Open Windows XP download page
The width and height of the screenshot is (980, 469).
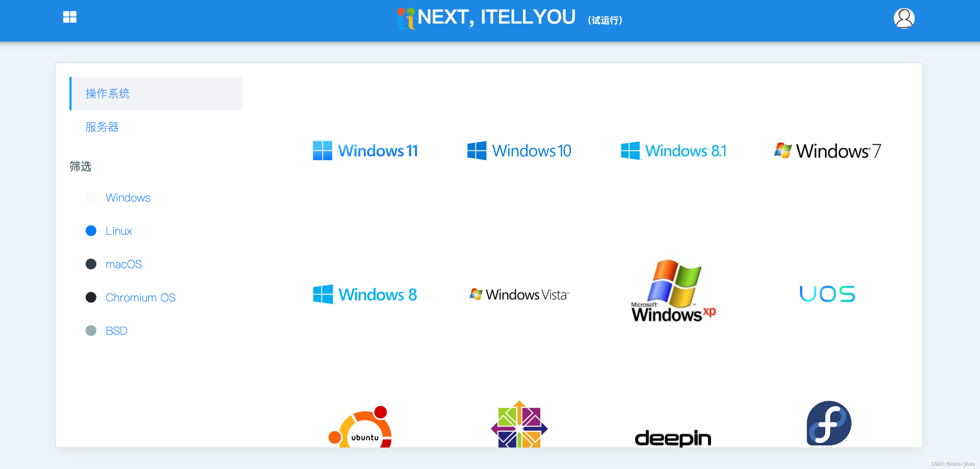point(673,293)
